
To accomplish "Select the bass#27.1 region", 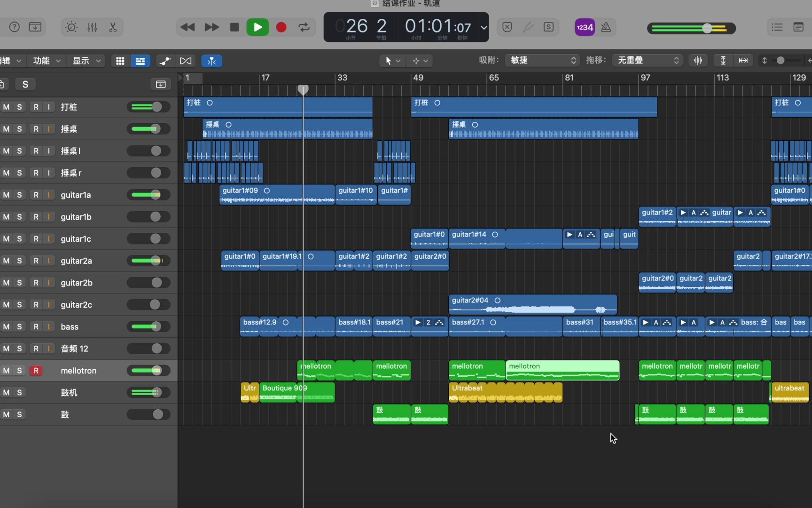I will pyautogui.click(x=506, y=326).
